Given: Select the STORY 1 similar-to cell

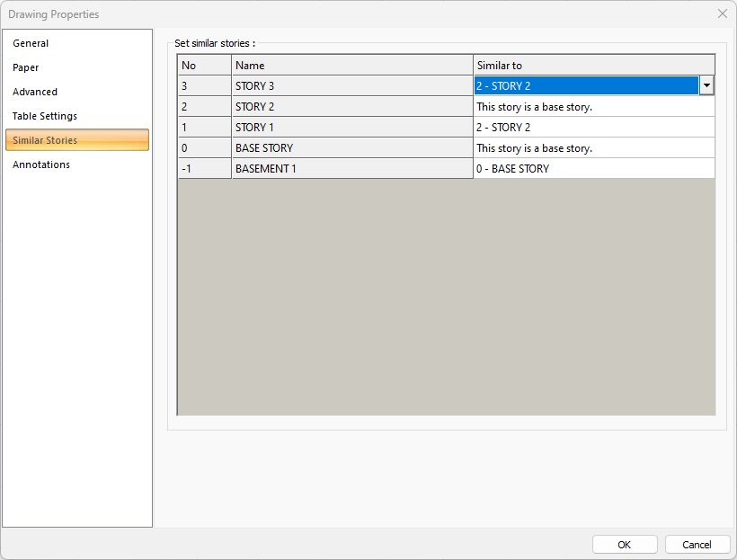Looking at the screenshot, I should click(593, 128).
